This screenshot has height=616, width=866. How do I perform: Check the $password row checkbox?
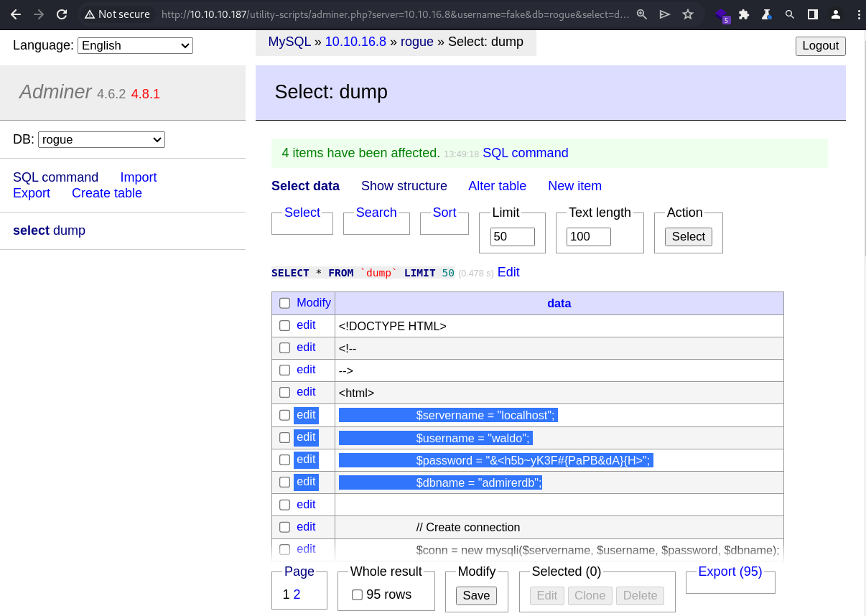click(x=285, y=459)
